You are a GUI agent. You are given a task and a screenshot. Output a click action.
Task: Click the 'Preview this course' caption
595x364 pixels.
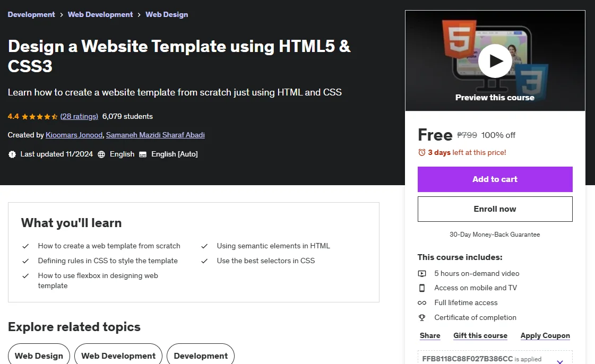coord(495,98)
